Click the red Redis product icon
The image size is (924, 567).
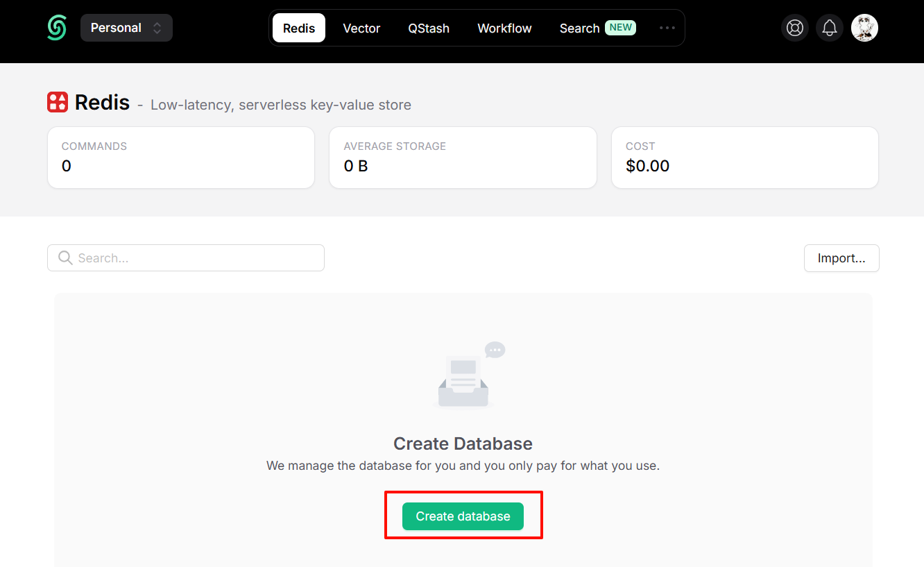(58, 102)
